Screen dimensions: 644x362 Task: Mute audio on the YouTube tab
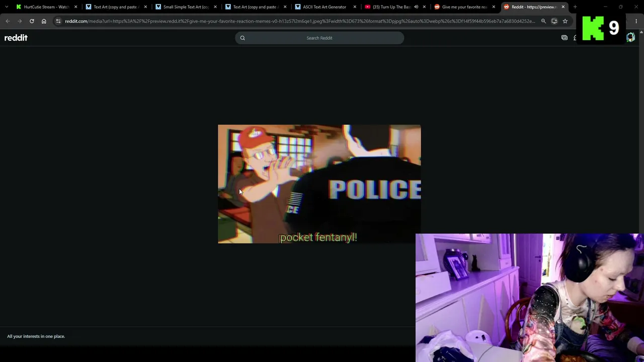click(416, 7)
